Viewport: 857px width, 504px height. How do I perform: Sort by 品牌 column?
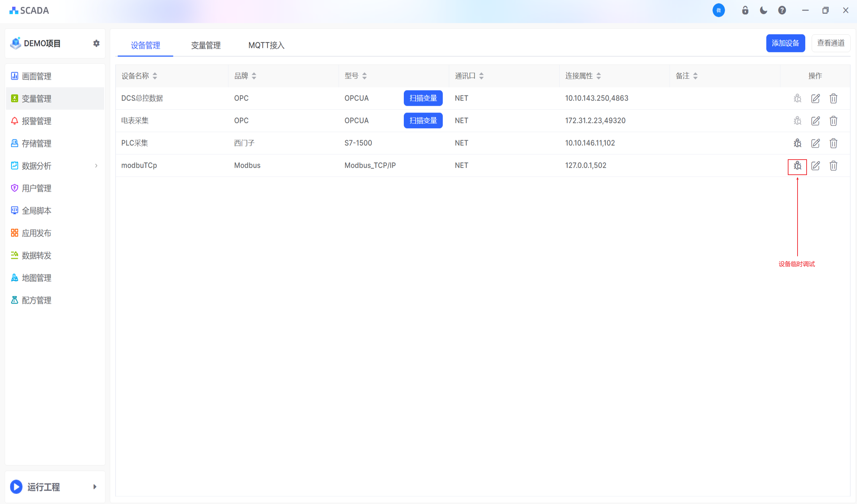[254, 76]
